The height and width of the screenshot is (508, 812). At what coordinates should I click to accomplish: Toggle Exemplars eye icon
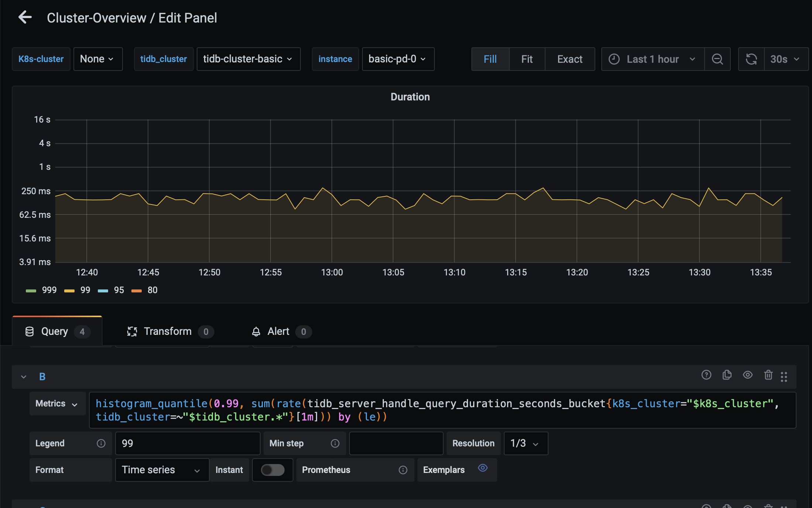click(482, 468)
